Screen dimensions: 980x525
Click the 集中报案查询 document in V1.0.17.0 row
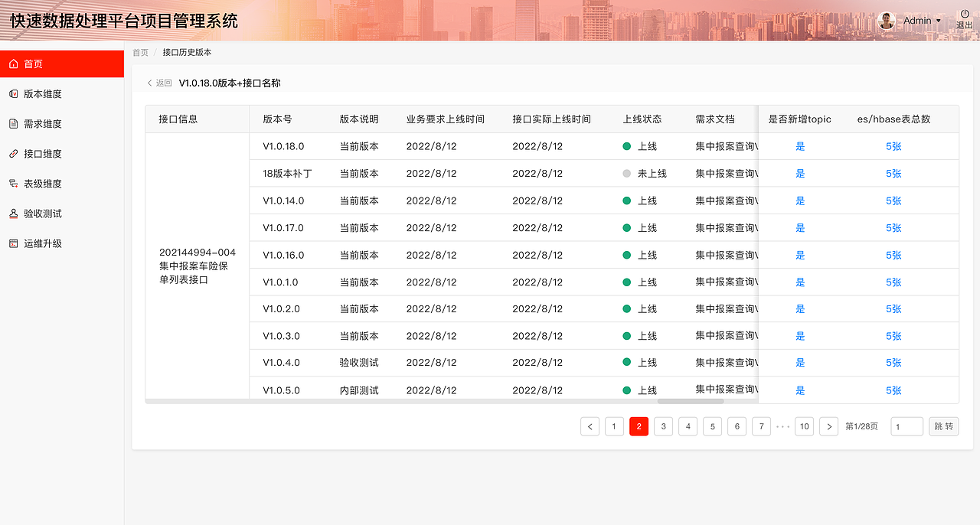(x=727, y=228)
